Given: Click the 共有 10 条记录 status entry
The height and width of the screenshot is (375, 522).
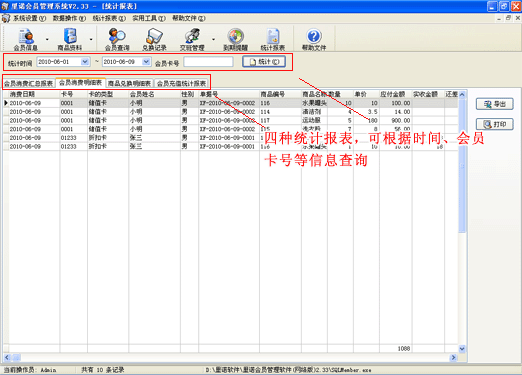Looking at the screenshot, I should pyautogui.click(x=103, y=370).
